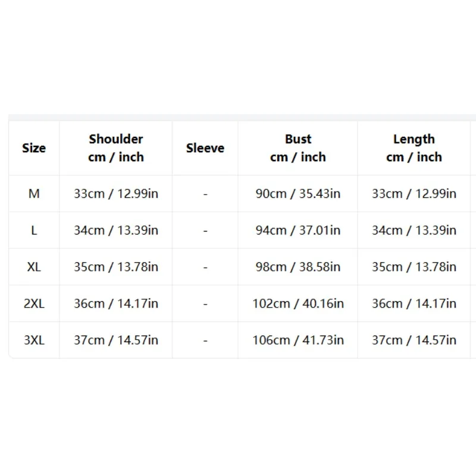The image size is (476, 476).
Task: Select bust value 90cm / 35.43in
Action: tap(298, 194)
